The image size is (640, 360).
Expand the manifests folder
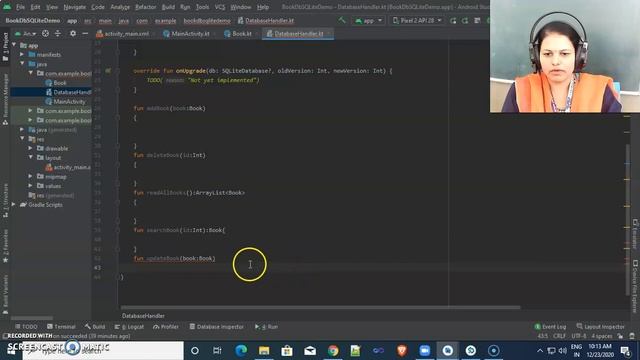[22, 54]
